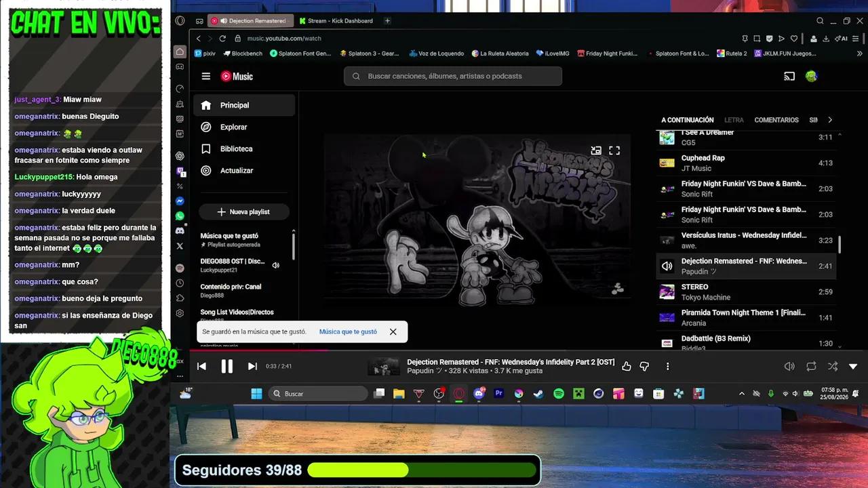Click the now playing album thumbnail in player bar
Screen dimensions: 868x488
(x=384, y=367)
